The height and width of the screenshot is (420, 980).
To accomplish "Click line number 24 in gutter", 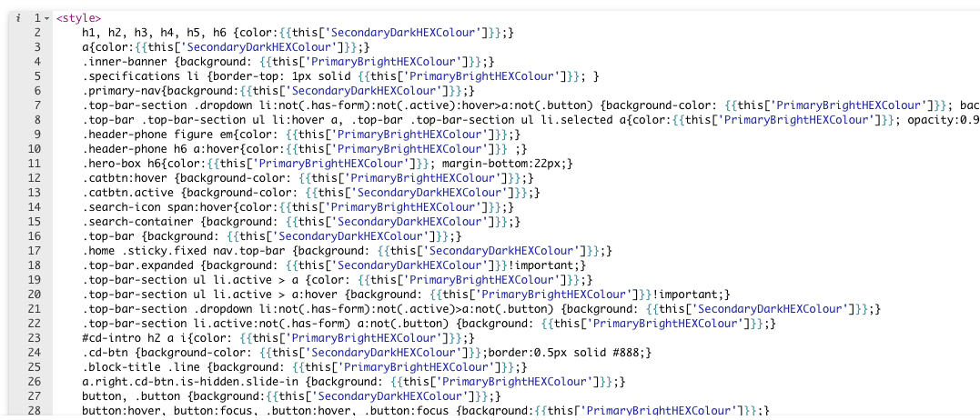I will pyautogui.click(x=36, y=353).
